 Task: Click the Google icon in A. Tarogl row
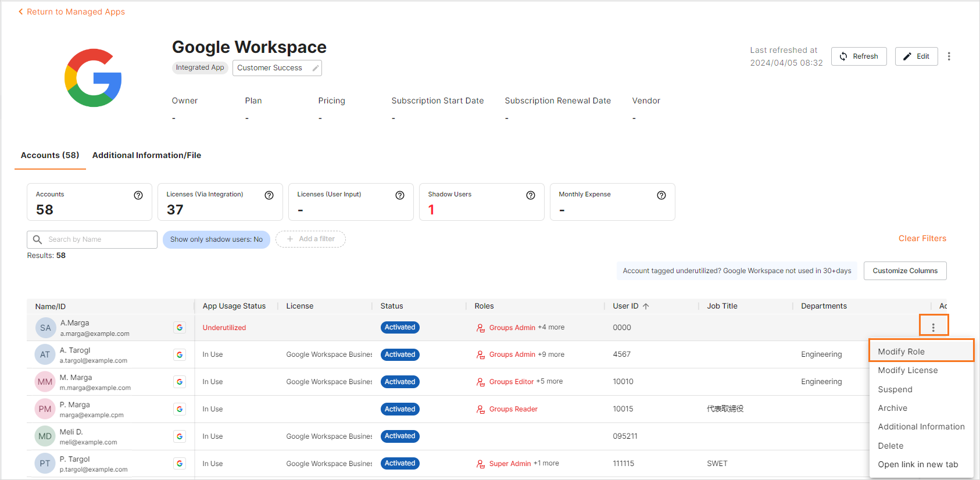(180, 354)
